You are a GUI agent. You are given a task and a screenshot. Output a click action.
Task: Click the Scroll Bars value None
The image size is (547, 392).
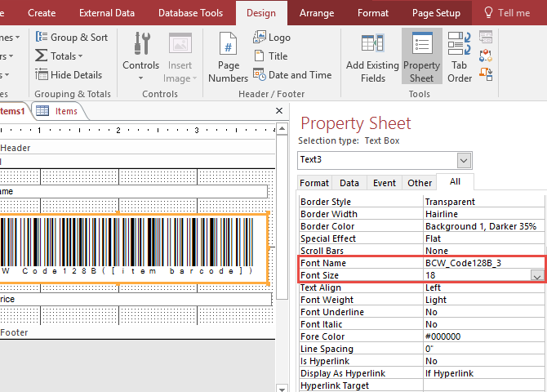[x=483, y=251]
